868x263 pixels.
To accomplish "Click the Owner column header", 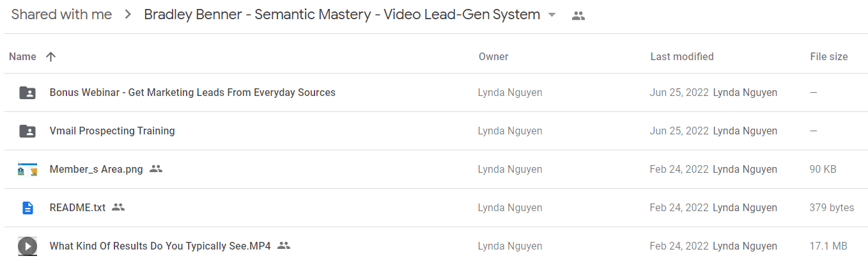I will (x=493, y=56).
